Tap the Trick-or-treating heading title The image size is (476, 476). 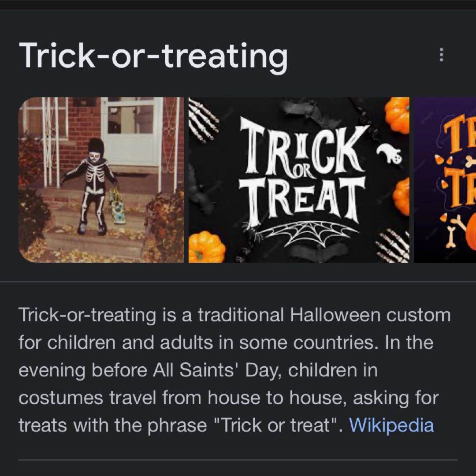point(153,56)
